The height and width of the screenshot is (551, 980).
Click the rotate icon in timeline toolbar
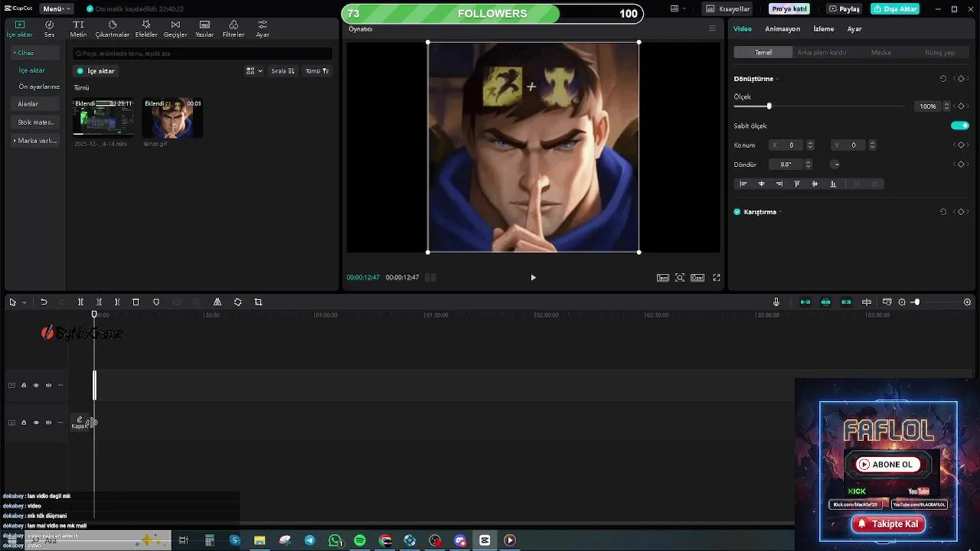pos(237,302)
